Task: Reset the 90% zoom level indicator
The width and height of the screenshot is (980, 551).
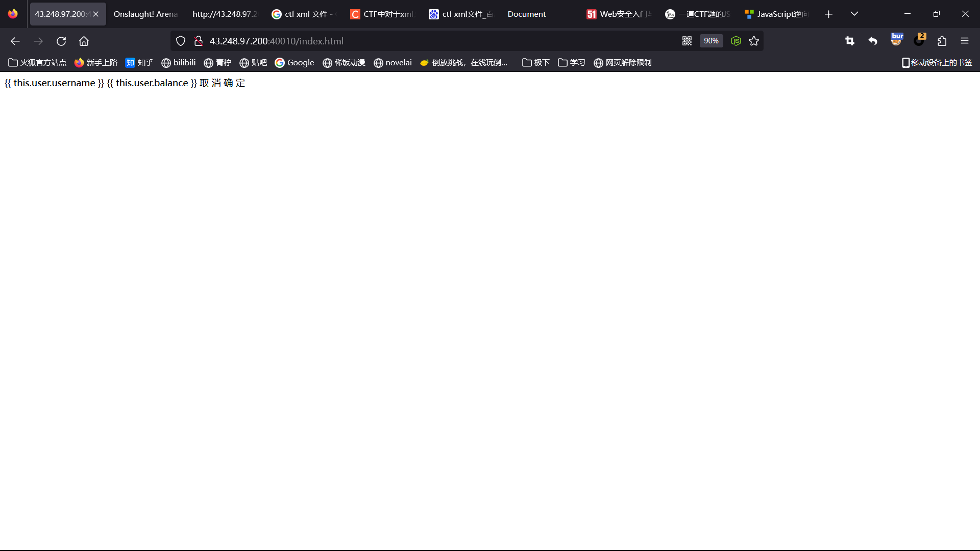Action: pos(711,41)
